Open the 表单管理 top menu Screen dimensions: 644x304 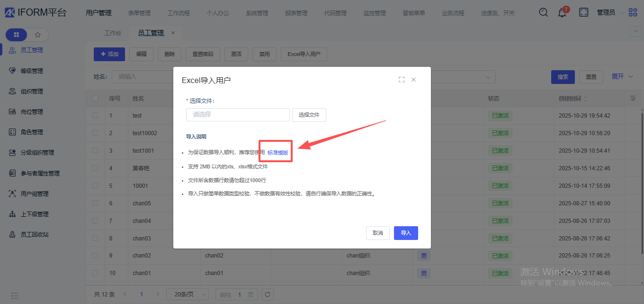click(139, 13)
